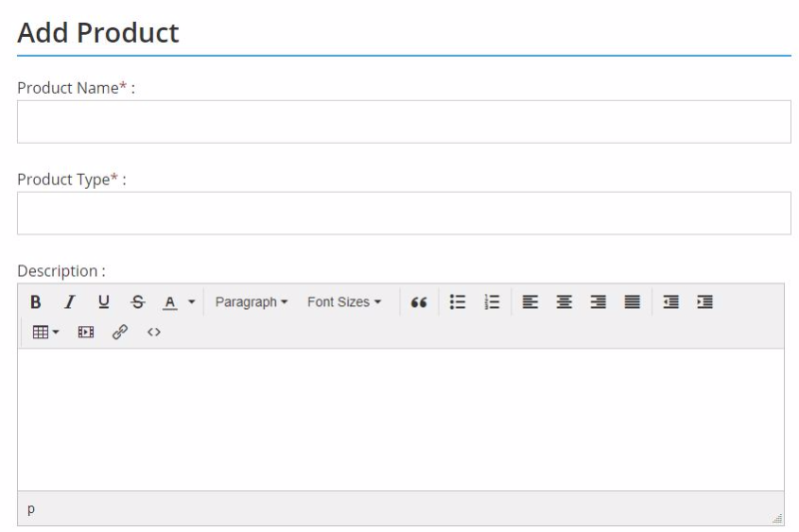The image size is (799, 532).
Task: Insert or edit a link
Action: coord(120,332)
